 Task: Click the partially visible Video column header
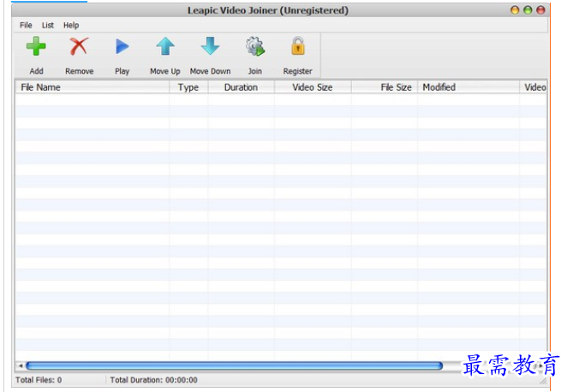[x=534, y=87]
